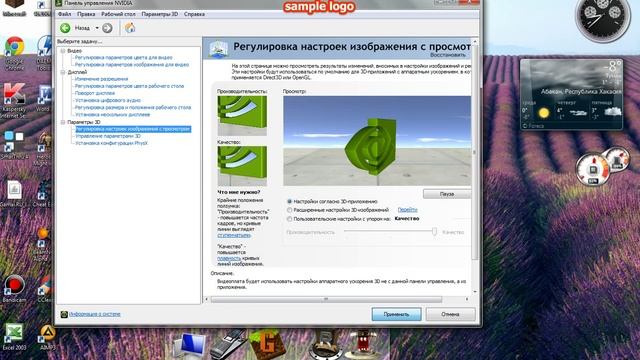
Task: Open Kaspersky Internet Security desktop icon
Action: tap(14, 100)
